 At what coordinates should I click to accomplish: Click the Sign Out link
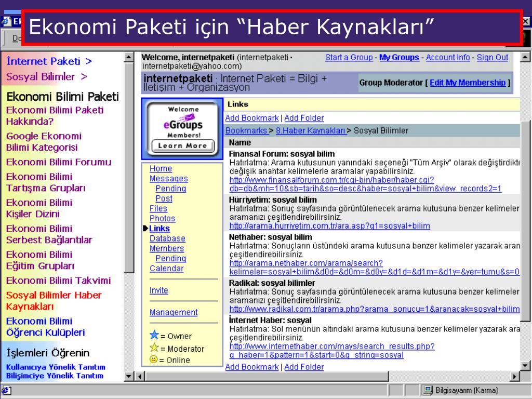[493, 57]
